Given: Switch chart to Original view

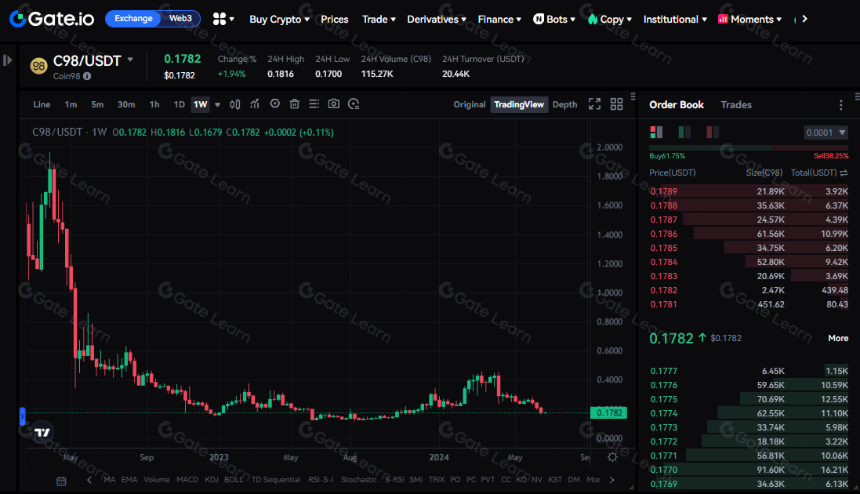Looking at the screenshot, I should 469,105.
